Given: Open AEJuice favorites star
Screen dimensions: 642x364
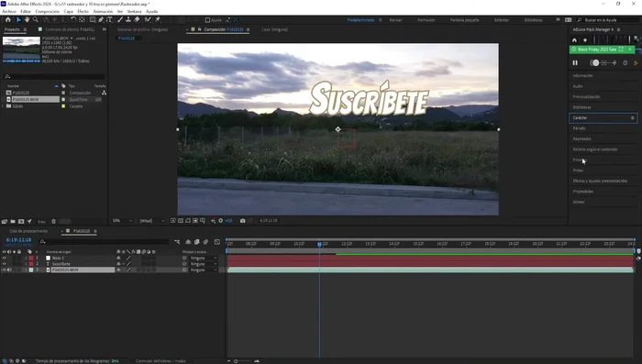Looking at the screenshot, I should (585, 40).
